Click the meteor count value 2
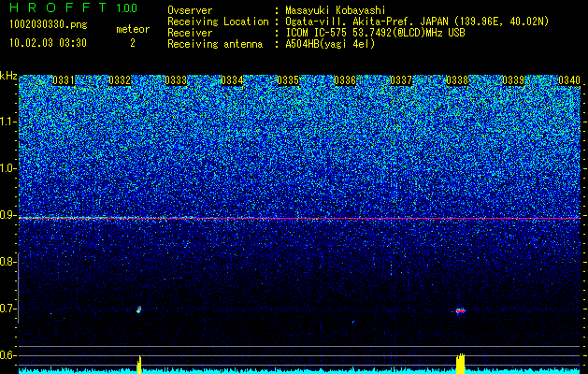This screenshot has height=374, width=588. (x=133, y=43)
